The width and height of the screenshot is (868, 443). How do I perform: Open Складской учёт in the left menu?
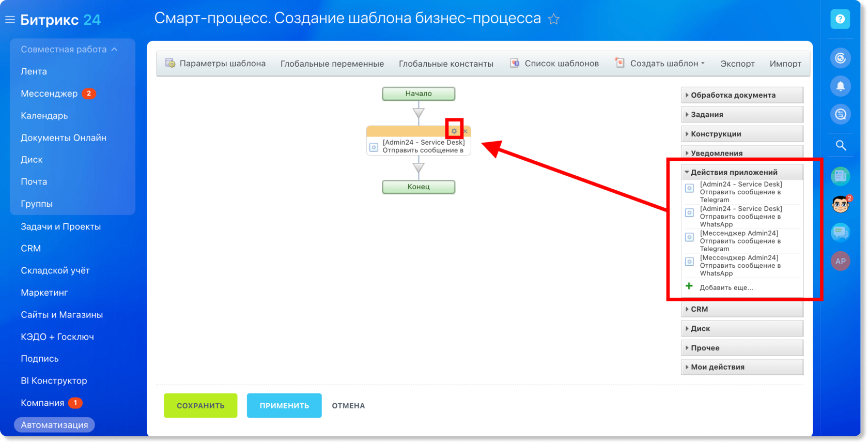pos(55,271)
